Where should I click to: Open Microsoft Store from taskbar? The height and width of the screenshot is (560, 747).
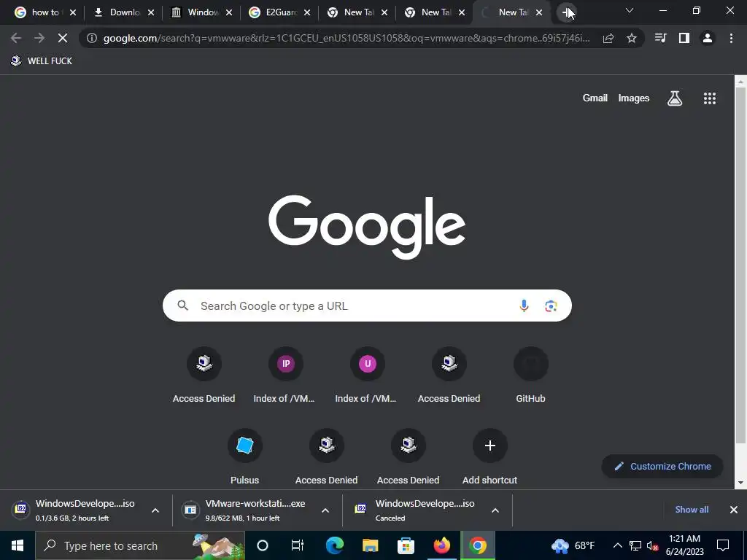click(406, 545)
